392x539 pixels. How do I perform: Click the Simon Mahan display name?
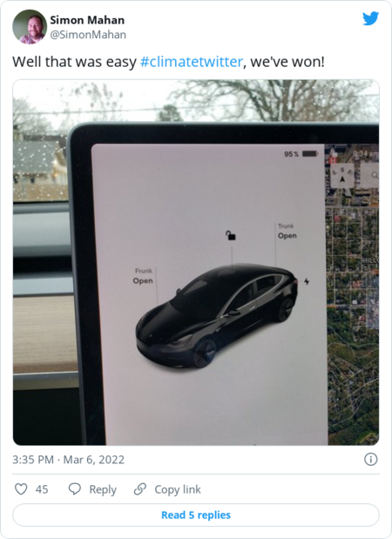point(87,20)
